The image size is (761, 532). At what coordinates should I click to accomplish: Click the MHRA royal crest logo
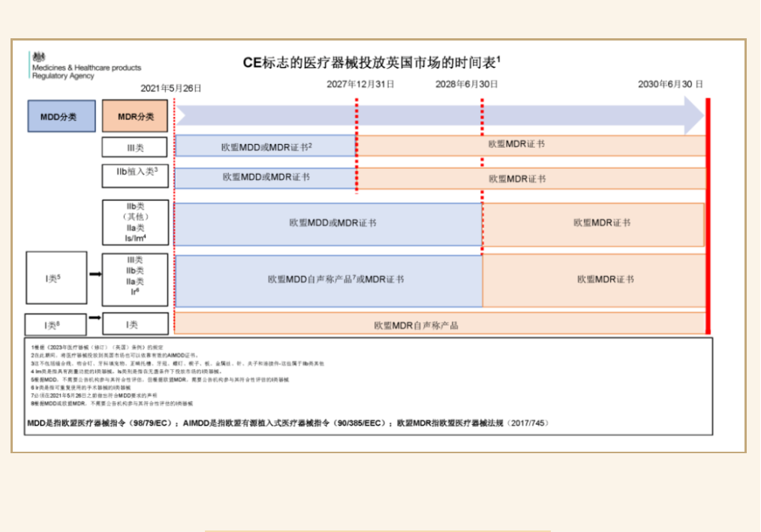[39, 57]
